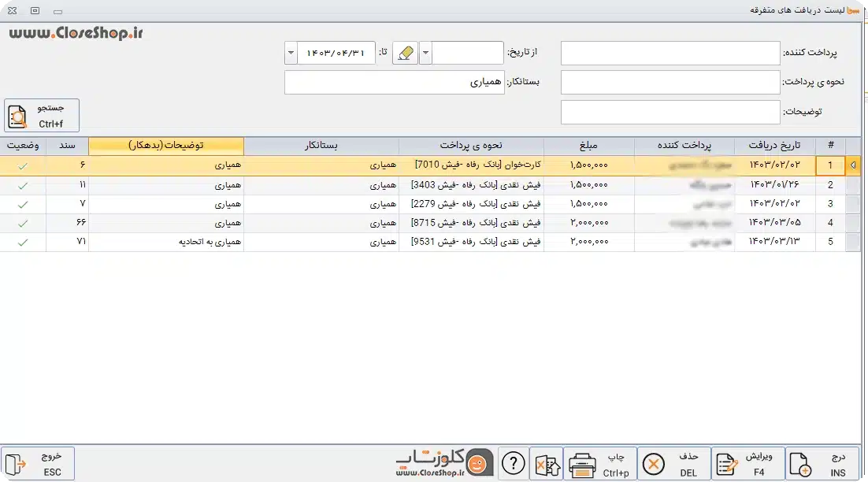Open the to-date dropdown arrow

(x=291, y=53)
